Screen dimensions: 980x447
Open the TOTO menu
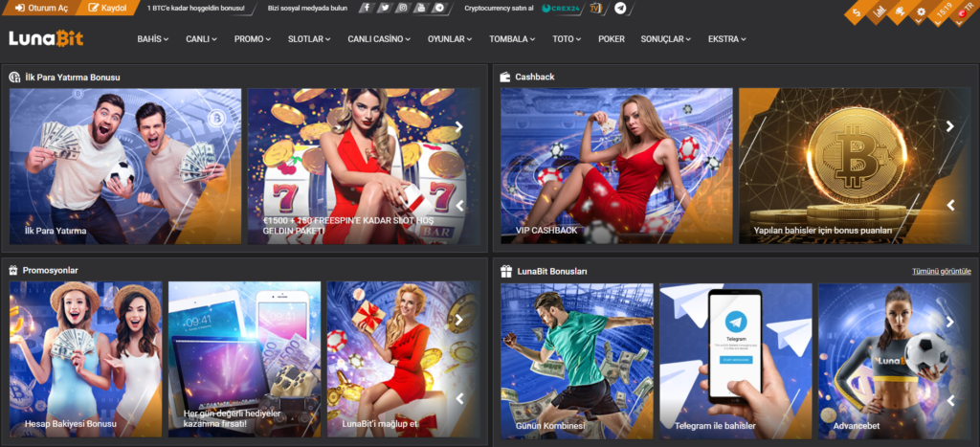pyautogui.click(x=567, y=38)
